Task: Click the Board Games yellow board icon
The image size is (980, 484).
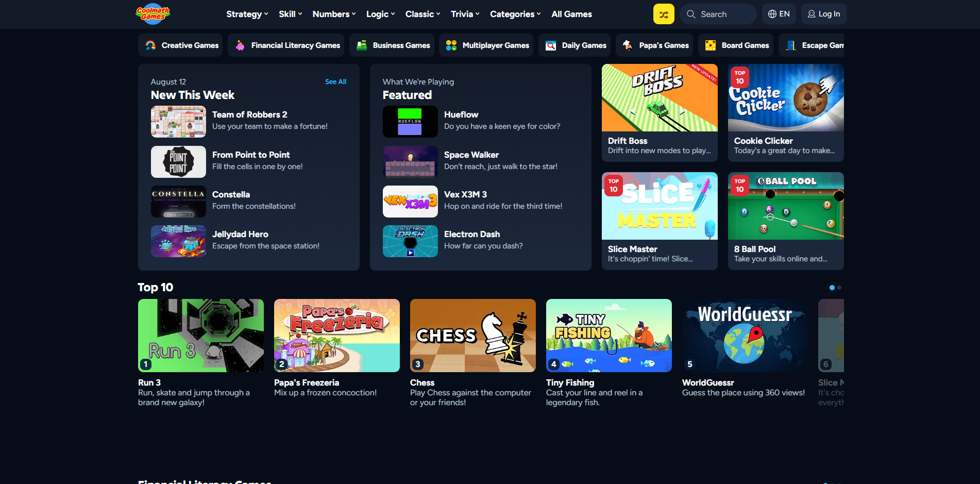Action: point(711,45)
